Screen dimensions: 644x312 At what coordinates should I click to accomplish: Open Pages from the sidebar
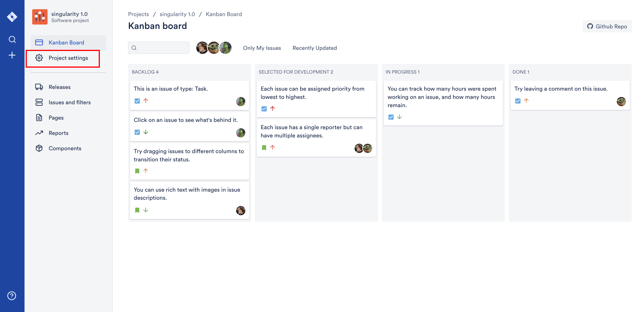pyautogui.click(x=56, y=118)
